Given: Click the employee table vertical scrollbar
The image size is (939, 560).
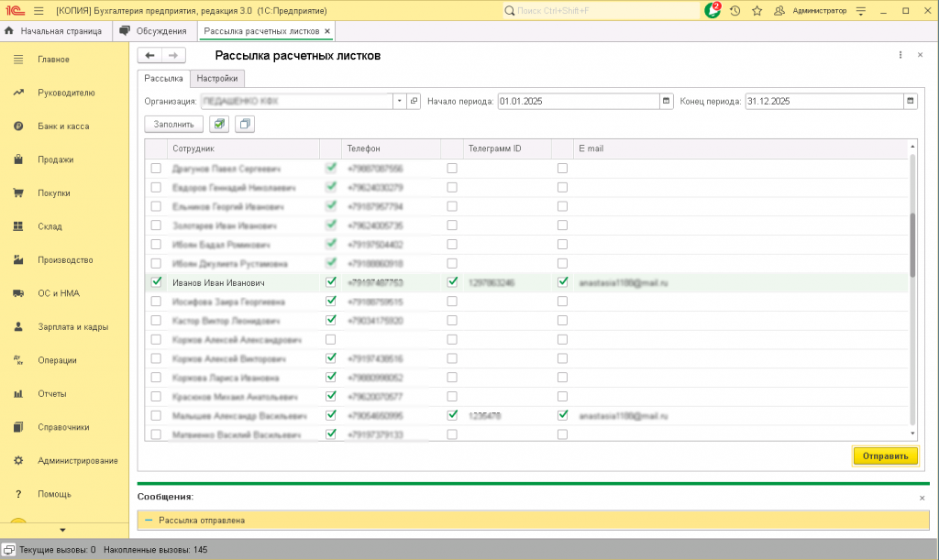Looking at the screenshot, I should point(911,244).
